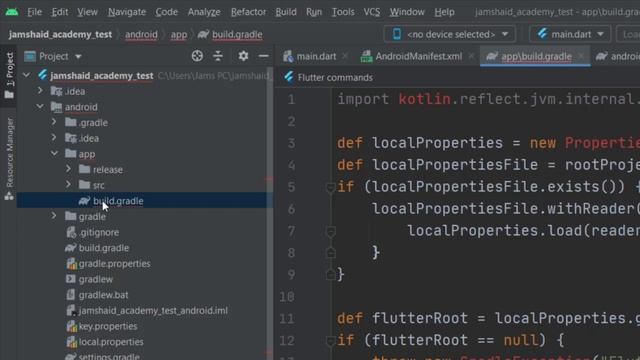Click the android breadcrumb
640x360 pixels.
[141, 35]
